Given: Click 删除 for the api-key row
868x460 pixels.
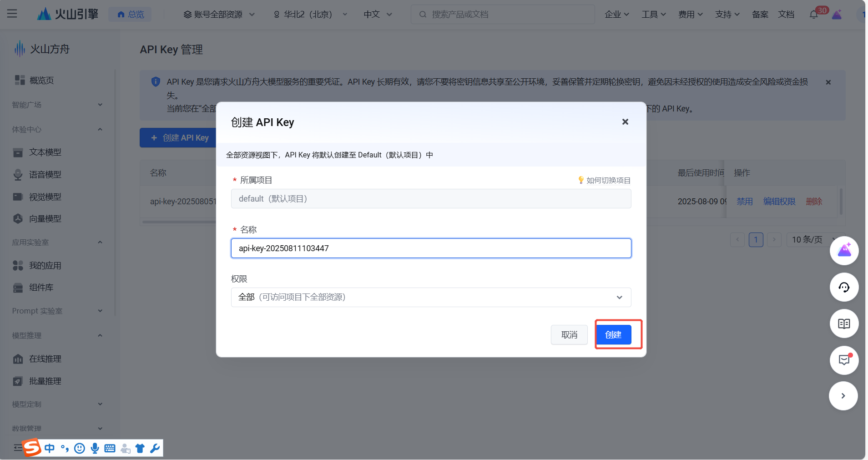Looking at the screenshot, I should pos(814,201).
